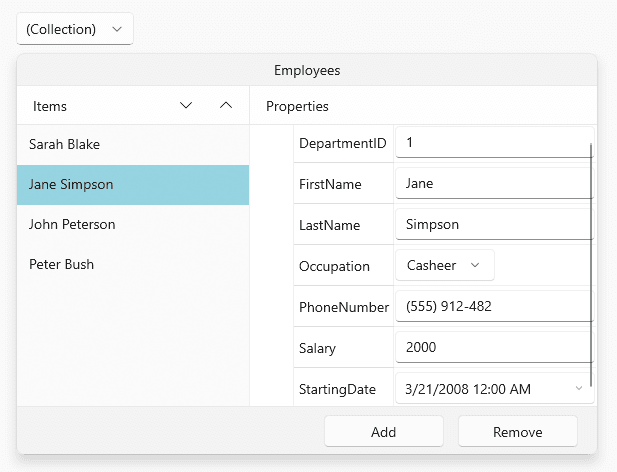Image resolution: width=617 pixels, height=472 pixels.
Task: Select Peter Bush in Items list
Action: point(133,264)
